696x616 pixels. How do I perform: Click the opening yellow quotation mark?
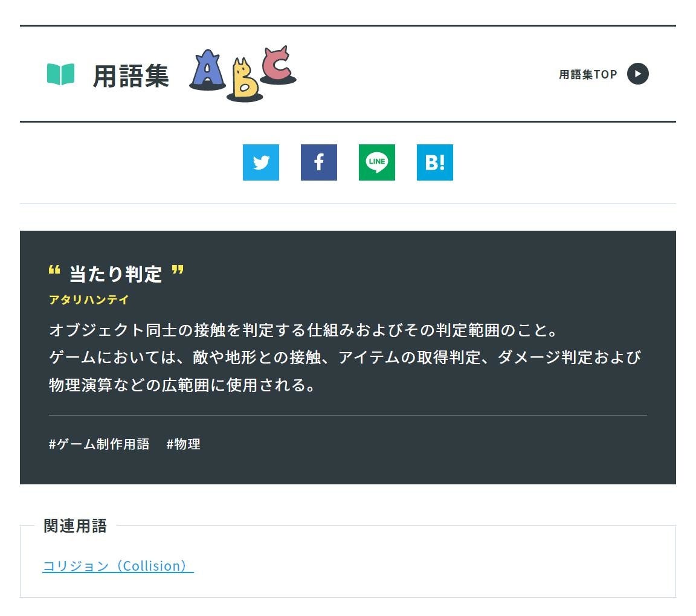coord(54,269)
